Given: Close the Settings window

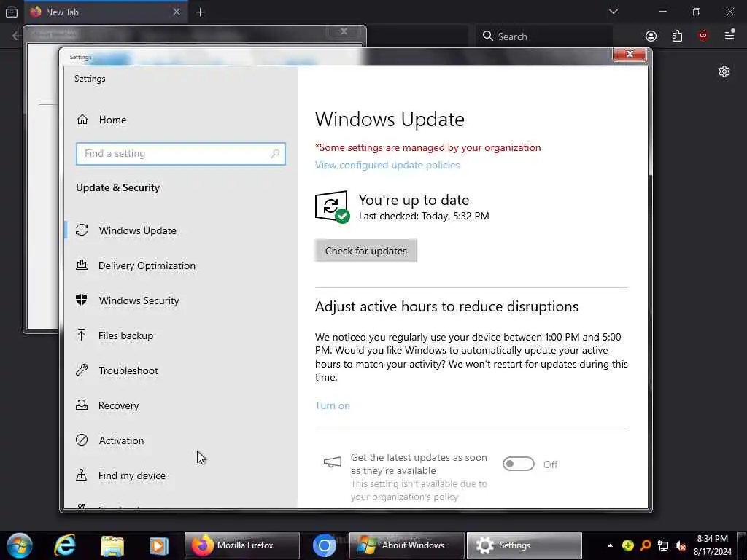Looking at the screenshot, I should (630, 54).
